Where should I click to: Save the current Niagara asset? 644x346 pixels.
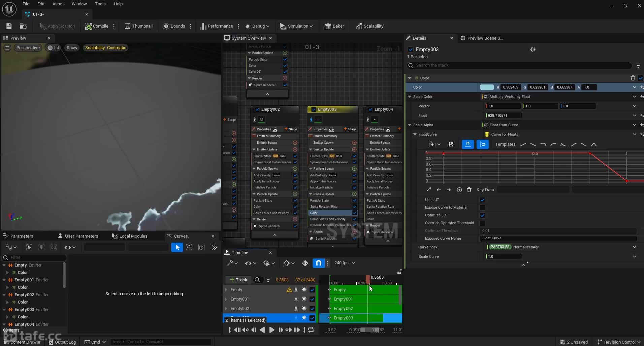[x=9, y=26]
